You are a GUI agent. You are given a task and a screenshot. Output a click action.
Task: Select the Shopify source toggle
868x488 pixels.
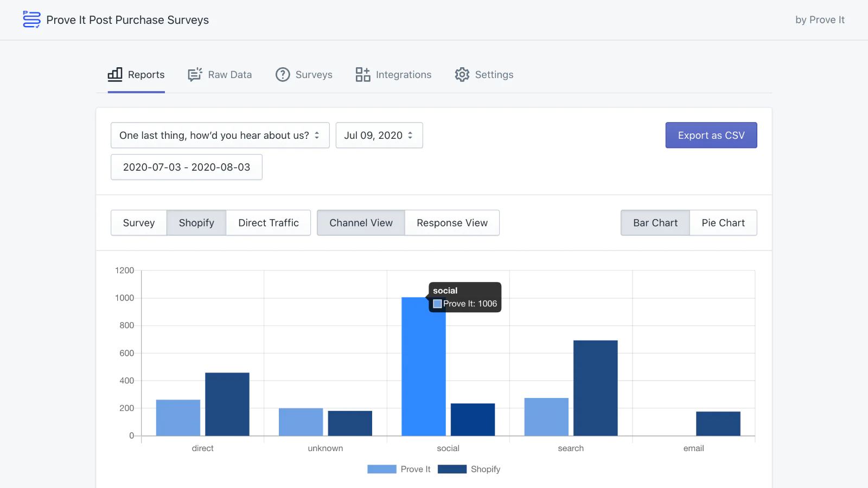point(196,223)
